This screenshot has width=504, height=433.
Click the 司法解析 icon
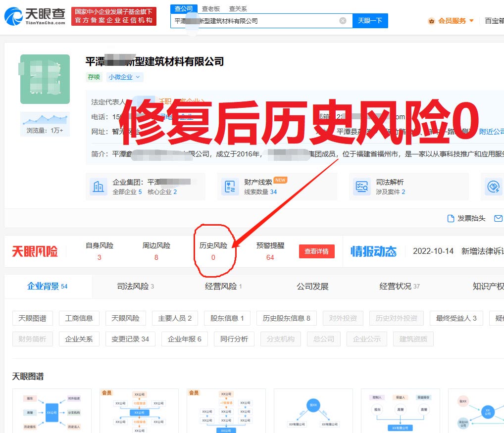[x=361, y=187]
